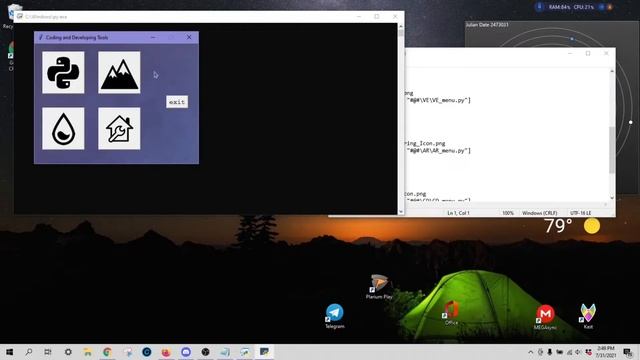The width and height of the screenshot is (640, 360).
Task: Click the network signal tray icon
Action: click(569, 352)
